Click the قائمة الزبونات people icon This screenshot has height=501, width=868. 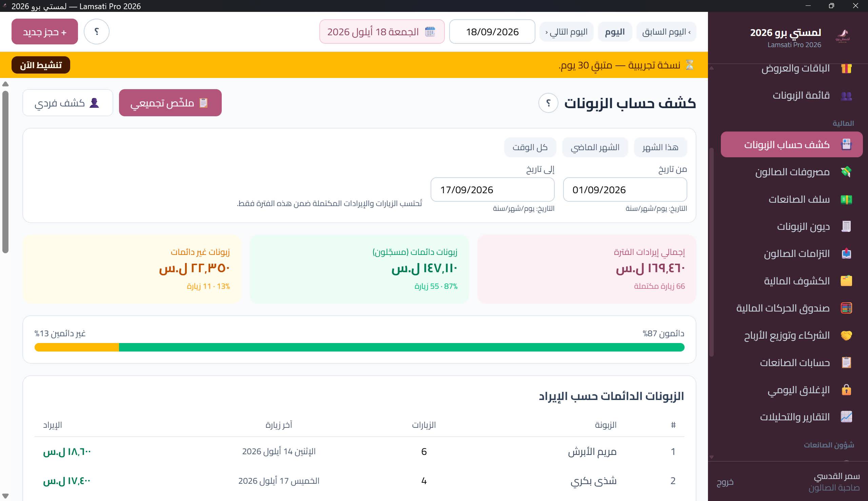[x=846, y=96]
